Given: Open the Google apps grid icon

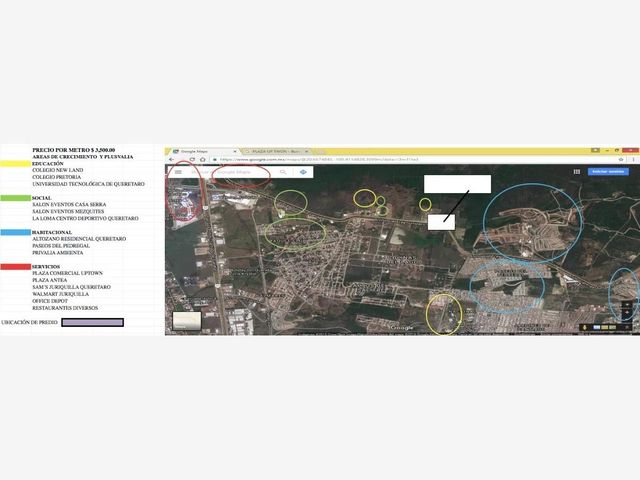Looking at the screenshot, I should click(x=577, y=172).
